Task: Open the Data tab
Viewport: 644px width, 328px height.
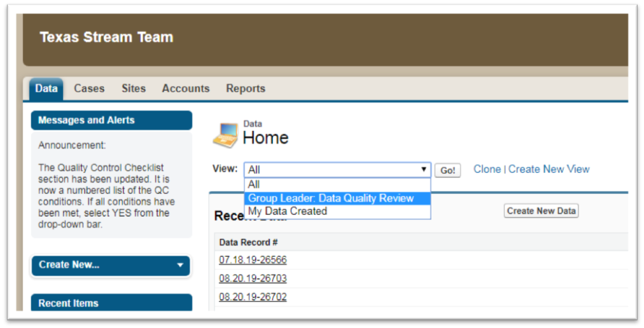Action: pyautogui.click(x=46, y=88)
